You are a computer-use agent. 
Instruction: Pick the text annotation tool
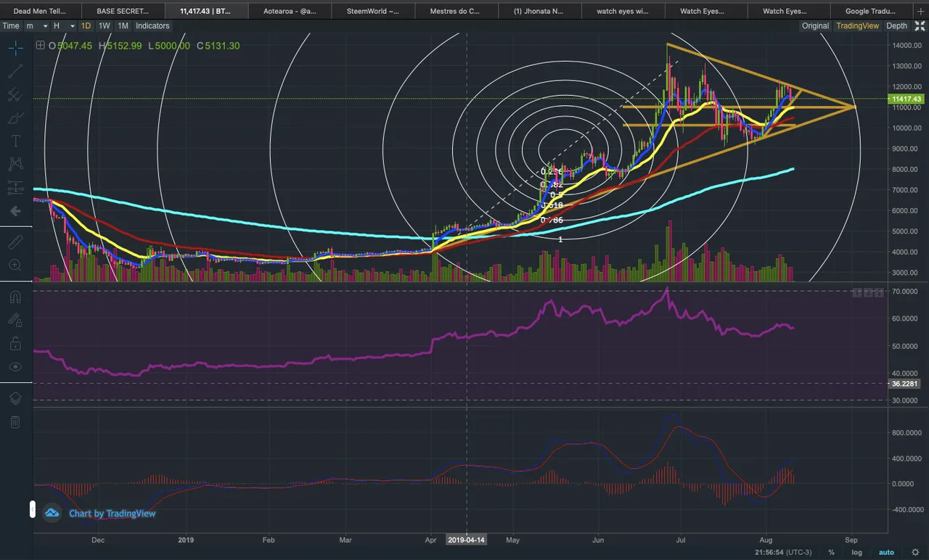(15, 141)
